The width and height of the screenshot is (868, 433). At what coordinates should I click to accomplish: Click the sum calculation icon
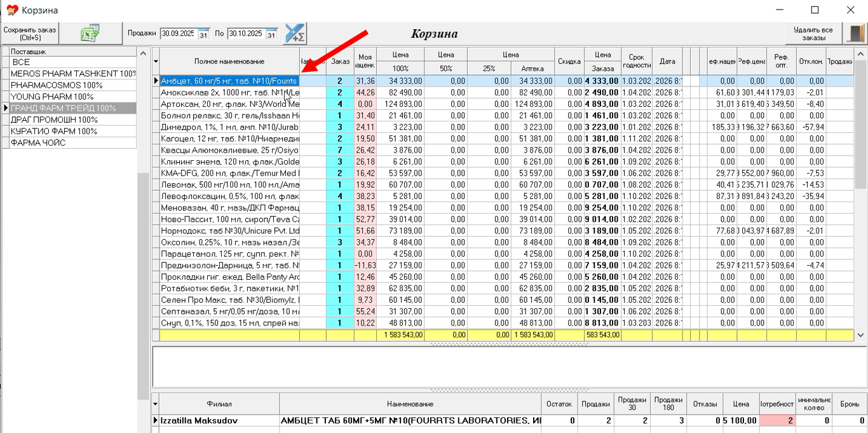pos(295,34)
